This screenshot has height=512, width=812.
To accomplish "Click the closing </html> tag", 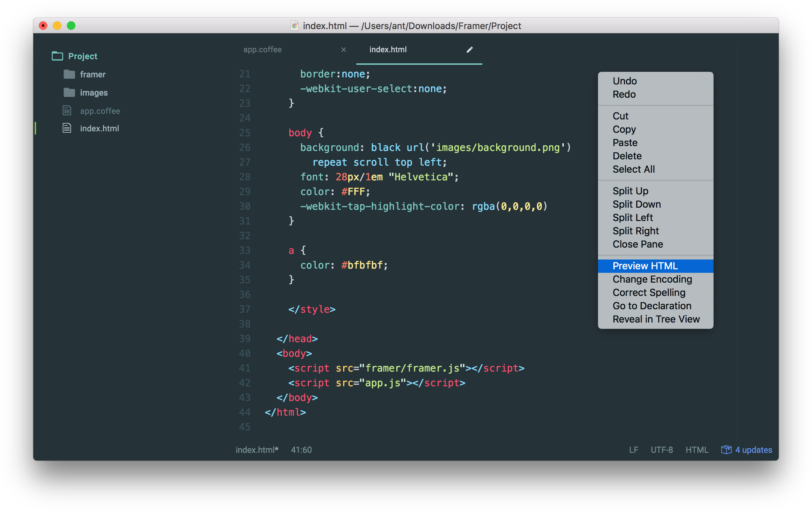I will 285,412.
